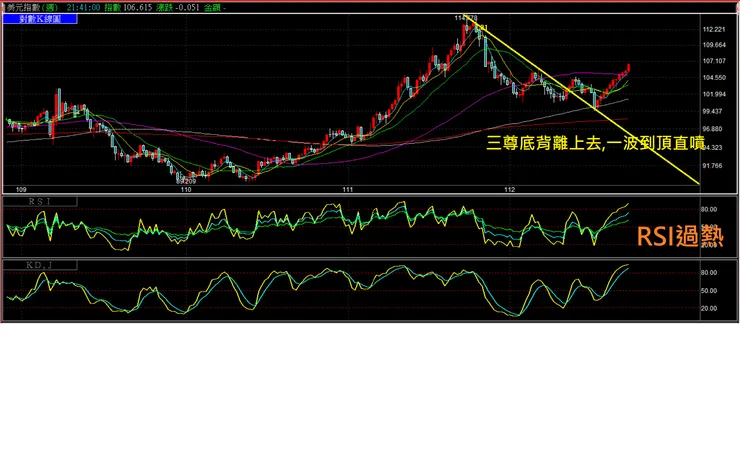
Task: Click year marker 111 on time axis
Action: [x=348, y=190]
